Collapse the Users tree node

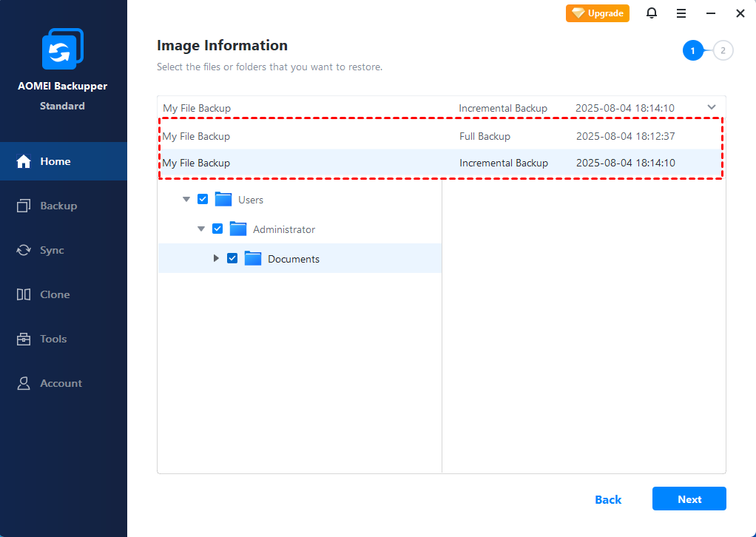tap(186, 200)
